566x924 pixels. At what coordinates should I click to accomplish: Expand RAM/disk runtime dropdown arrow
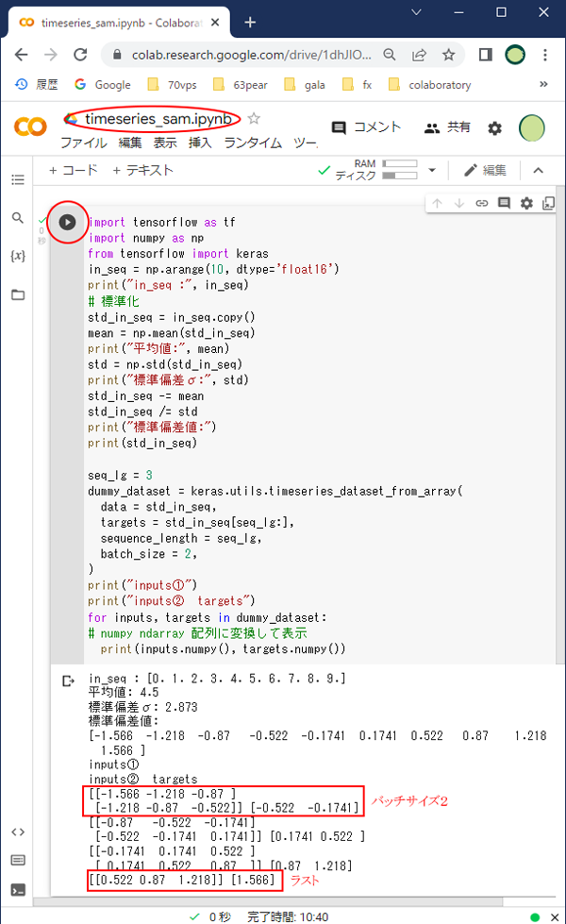pos(432,170)
